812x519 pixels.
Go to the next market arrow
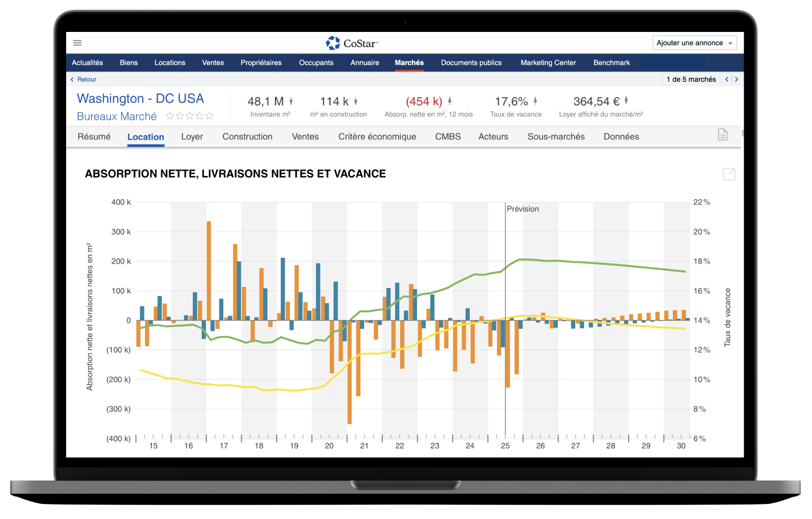pyautogui.click(x=737, y=80)
